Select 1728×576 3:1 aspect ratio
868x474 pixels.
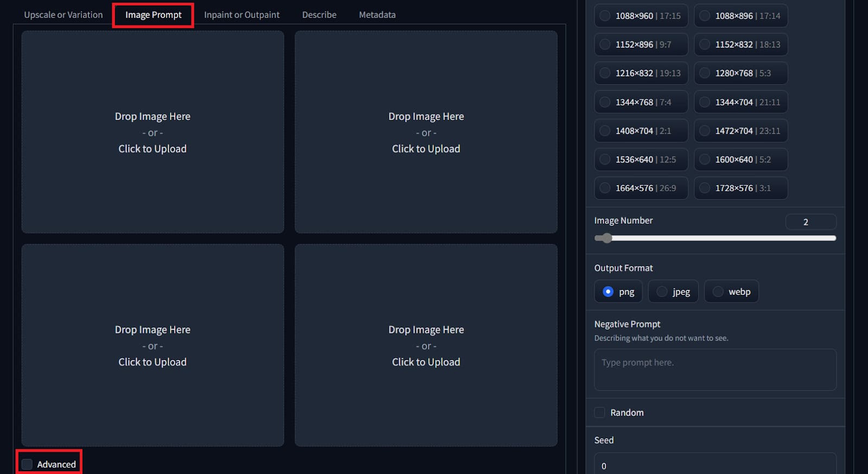point(705,188)
